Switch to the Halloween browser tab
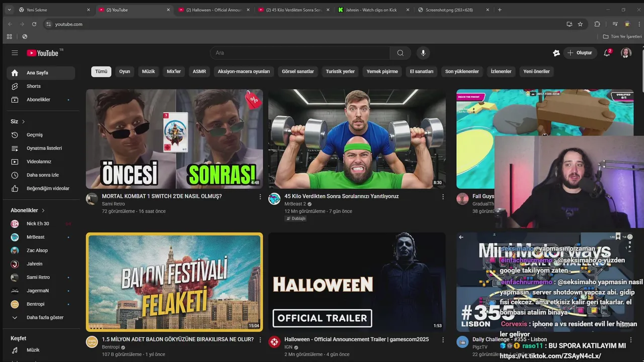This screenshot has width=644, height=362. point(214,10)
